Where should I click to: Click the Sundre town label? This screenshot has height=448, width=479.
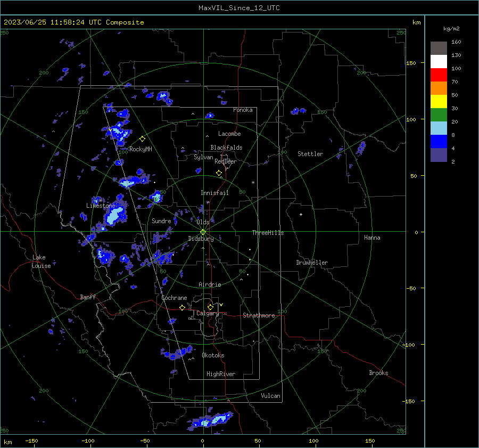tap(161, 221)
